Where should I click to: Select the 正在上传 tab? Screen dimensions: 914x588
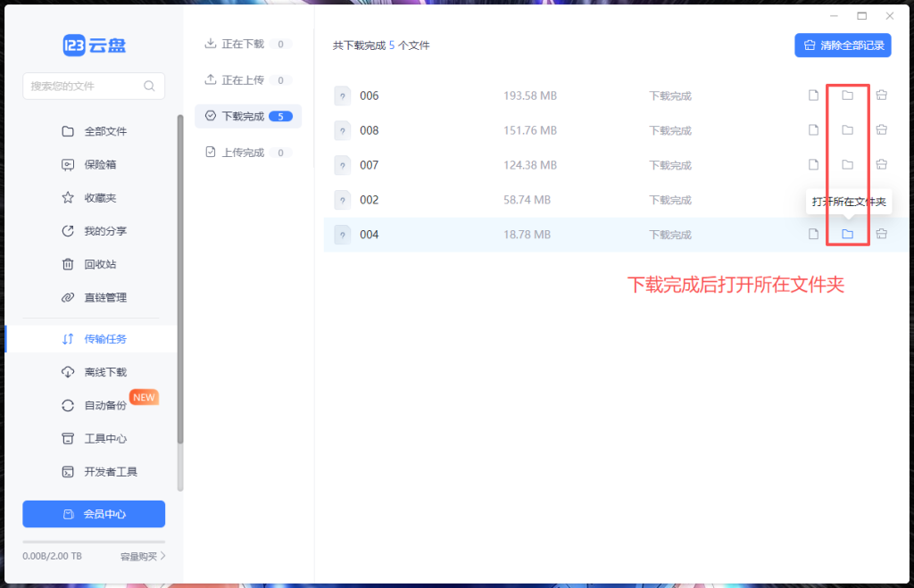coord(242,80)
